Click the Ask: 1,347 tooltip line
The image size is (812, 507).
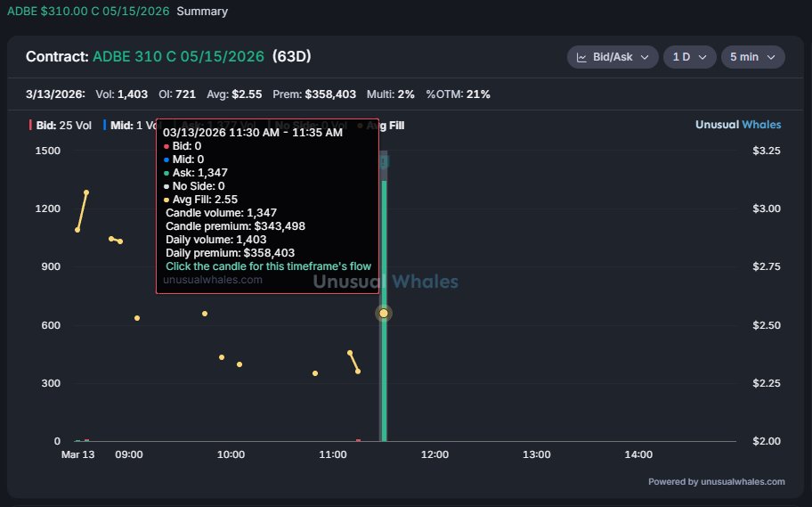point(195,173)
